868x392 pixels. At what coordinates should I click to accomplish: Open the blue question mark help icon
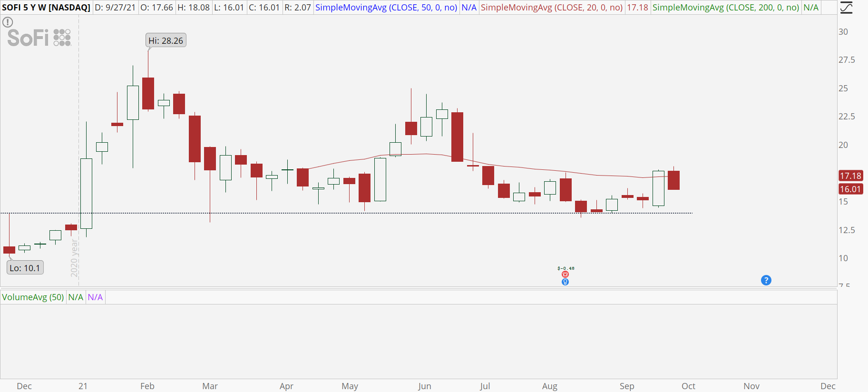(766, 280)
